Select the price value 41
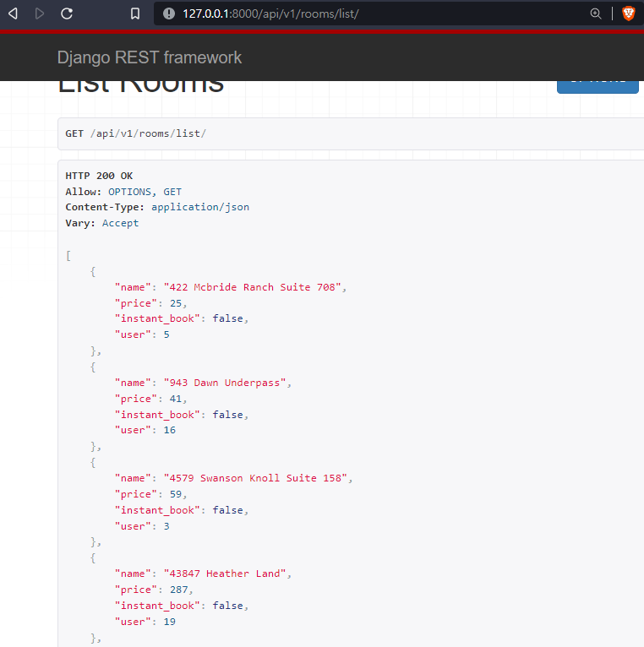644x647 pixels. (176, 399)
